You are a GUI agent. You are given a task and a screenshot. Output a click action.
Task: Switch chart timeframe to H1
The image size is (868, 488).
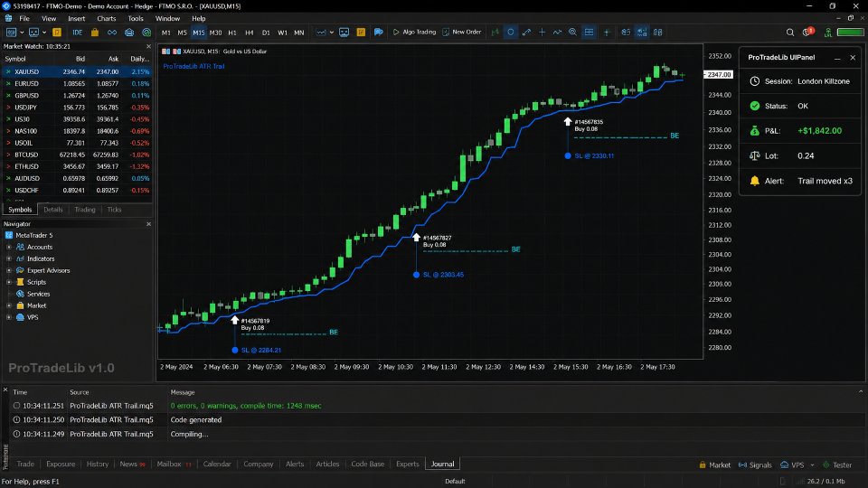tap(232, 33)
